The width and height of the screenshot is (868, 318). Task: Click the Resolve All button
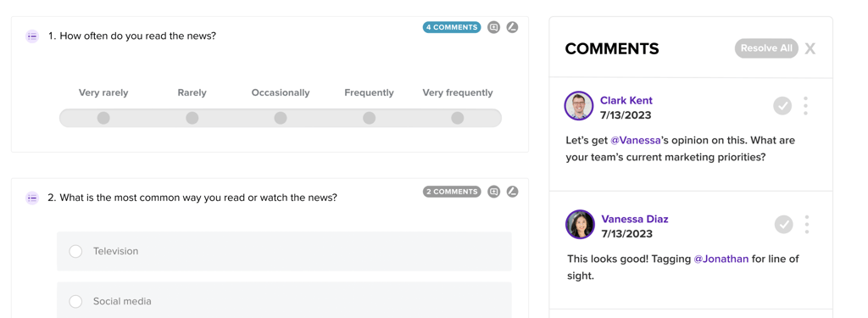pos(766,48)
